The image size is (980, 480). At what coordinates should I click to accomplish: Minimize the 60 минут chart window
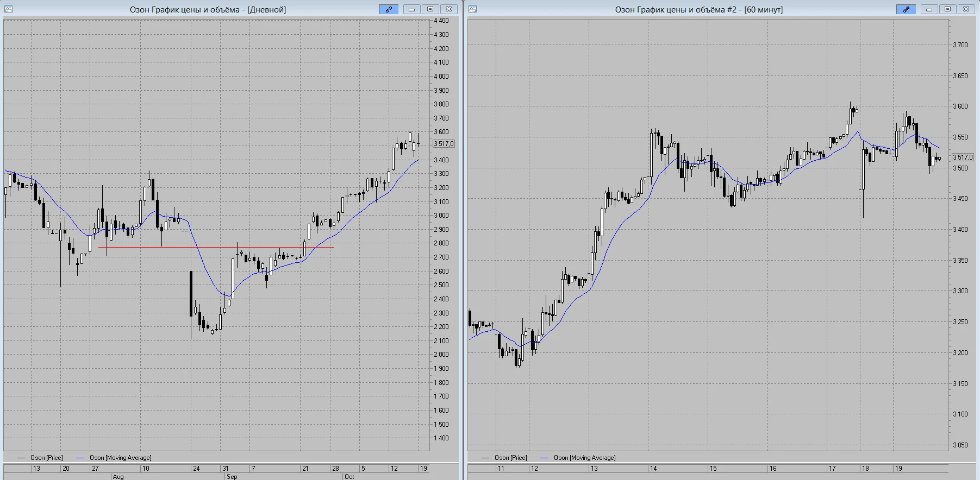(929, 9)
